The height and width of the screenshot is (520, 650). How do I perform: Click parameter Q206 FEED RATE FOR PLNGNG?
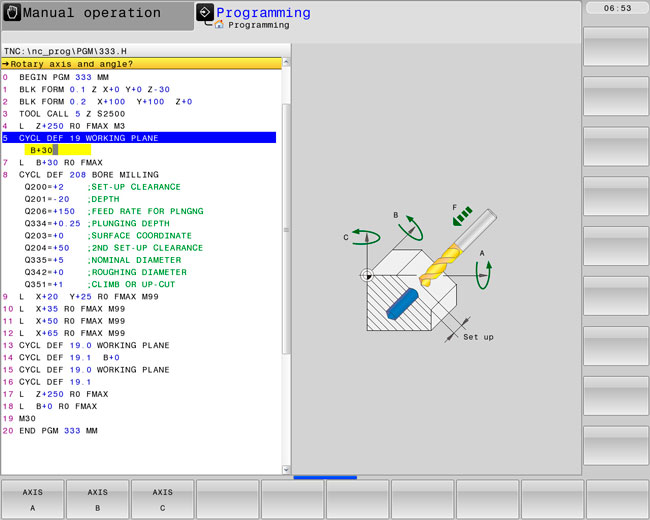[x=114, y=211]
